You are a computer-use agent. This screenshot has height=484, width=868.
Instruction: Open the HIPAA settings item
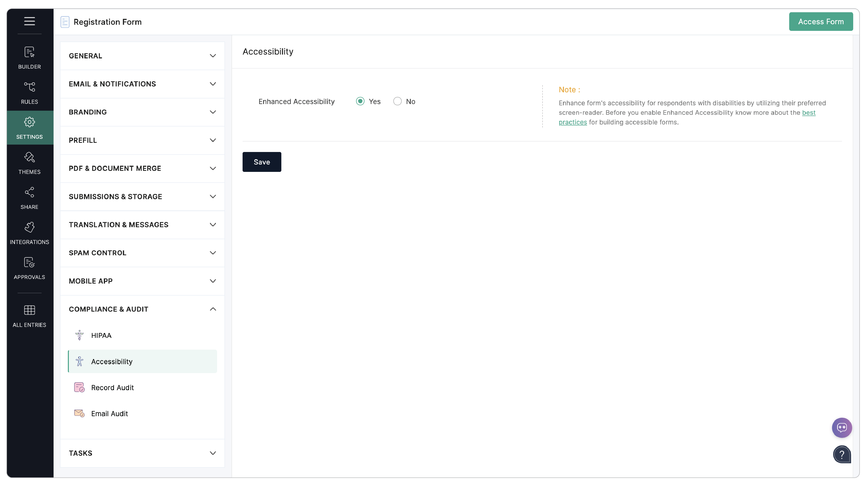(101, 336)
